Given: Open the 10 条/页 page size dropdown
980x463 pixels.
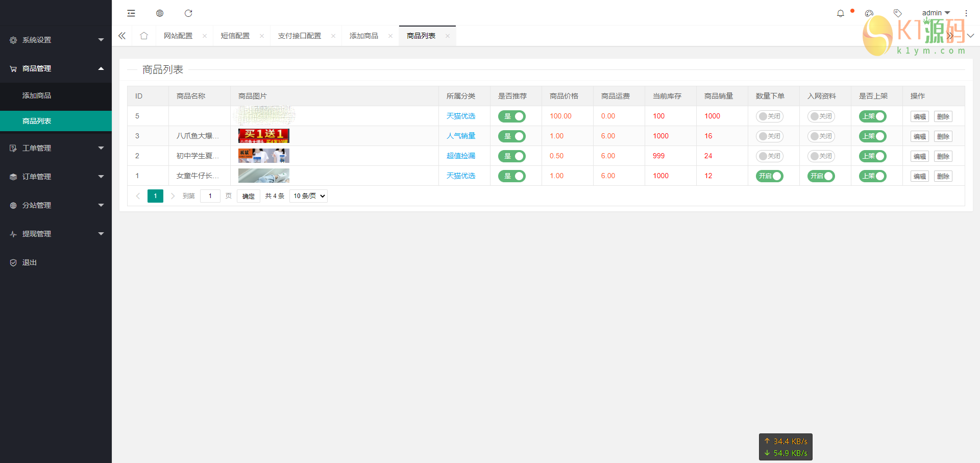Looking at the screenshot, I should tap(308, 196).
